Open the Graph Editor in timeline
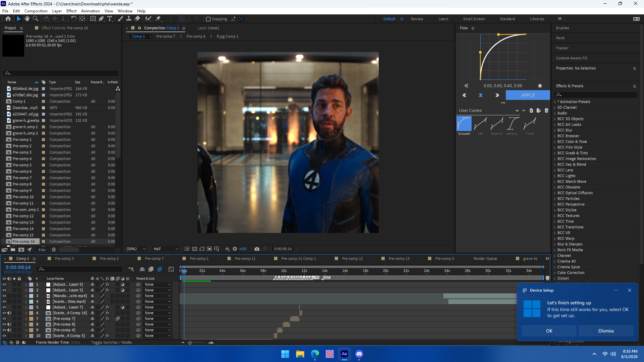 pyautogui.click(x=171, y=269)
